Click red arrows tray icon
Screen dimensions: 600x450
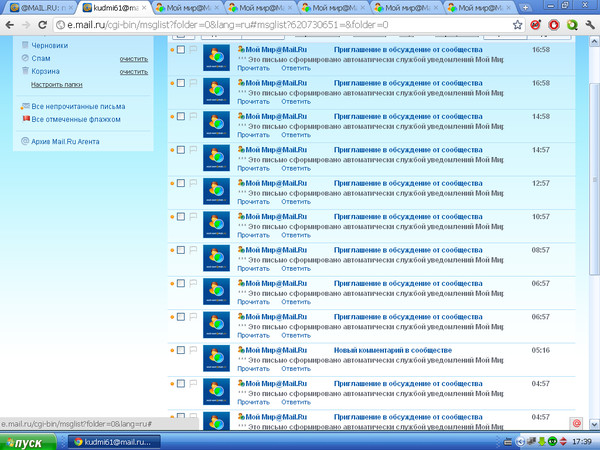[563, 442]
